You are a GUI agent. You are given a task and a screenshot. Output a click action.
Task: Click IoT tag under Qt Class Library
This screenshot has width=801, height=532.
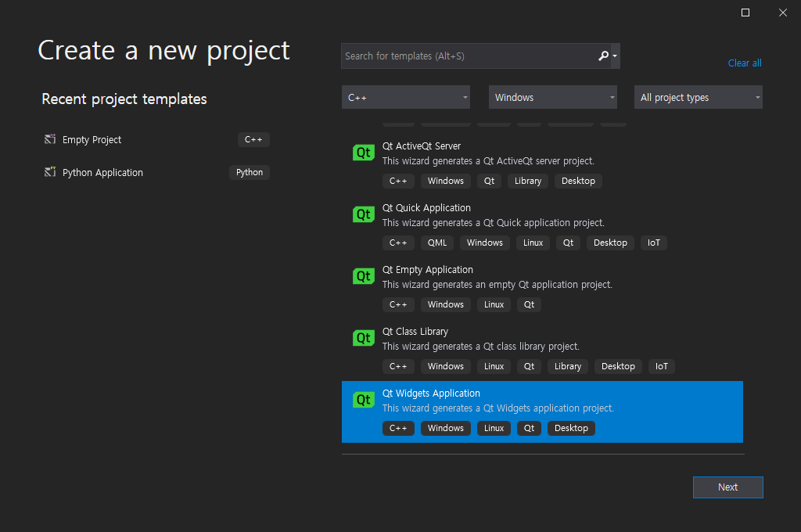pyautogui.click(x=662, y=366)
